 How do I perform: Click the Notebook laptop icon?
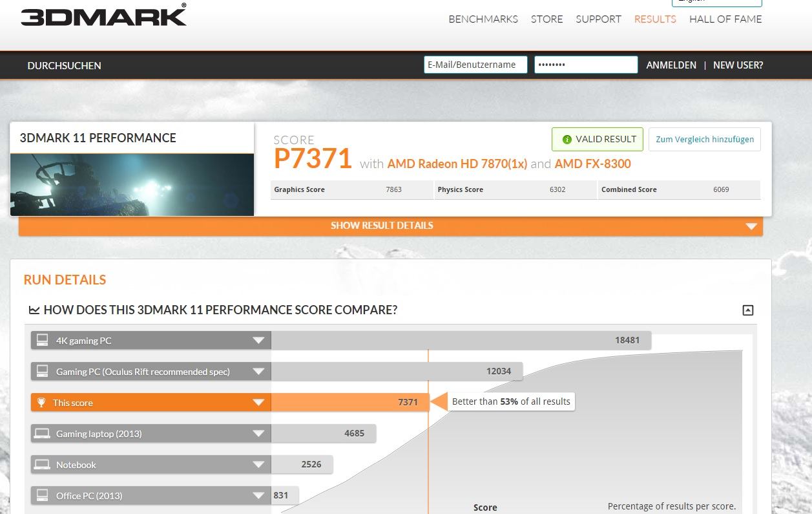(x=42, y=464)
